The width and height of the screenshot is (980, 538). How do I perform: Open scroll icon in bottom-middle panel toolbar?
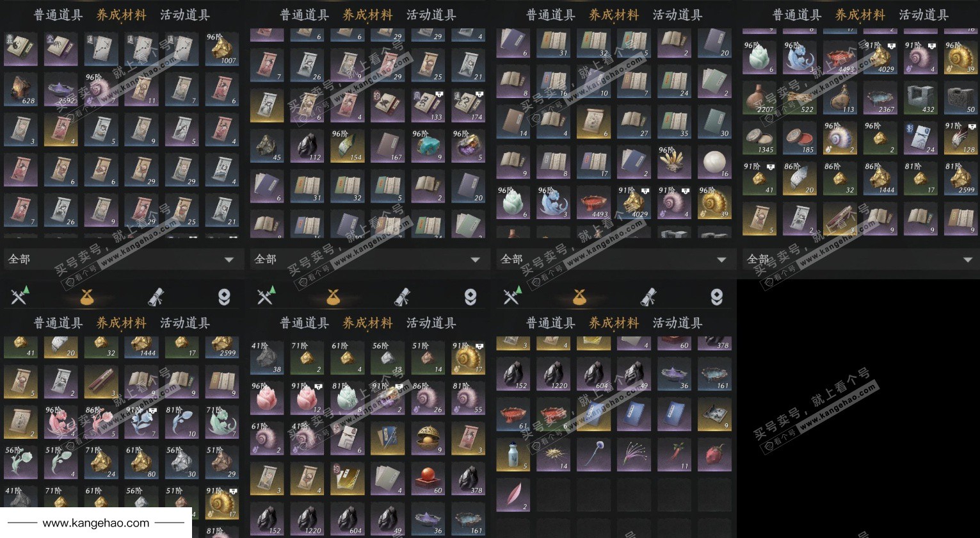point(402,297)
